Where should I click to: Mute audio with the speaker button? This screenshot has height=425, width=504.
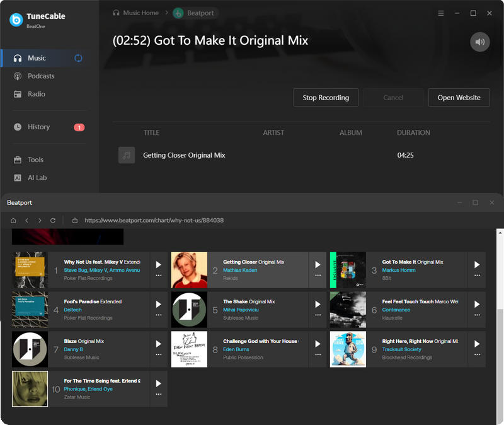click(x=479, y=42)
